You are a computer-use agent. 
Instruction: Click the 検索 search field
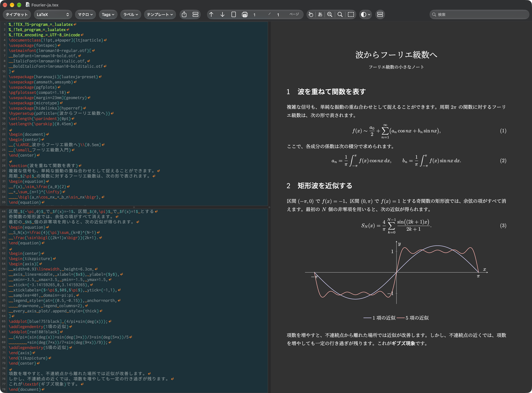click(x=479, y=14)
